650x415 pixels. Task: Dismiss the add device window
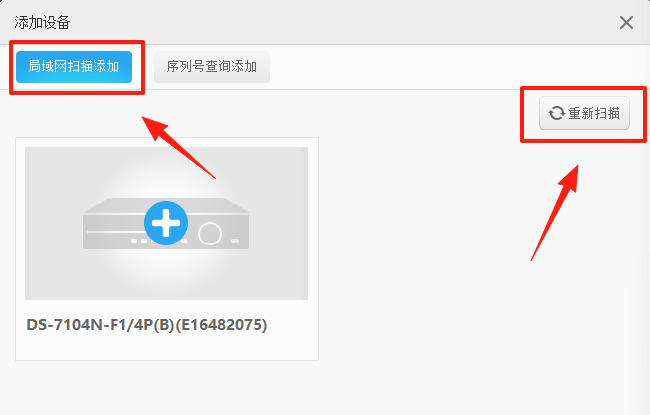pos(626,22)
